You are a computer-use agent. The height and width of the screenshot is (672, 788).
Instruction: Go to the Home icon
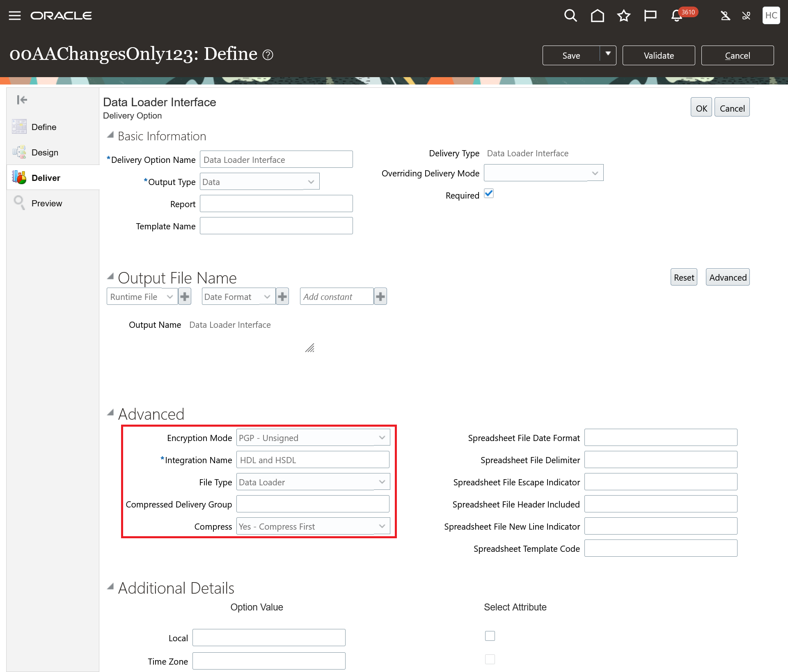point(597,16)
